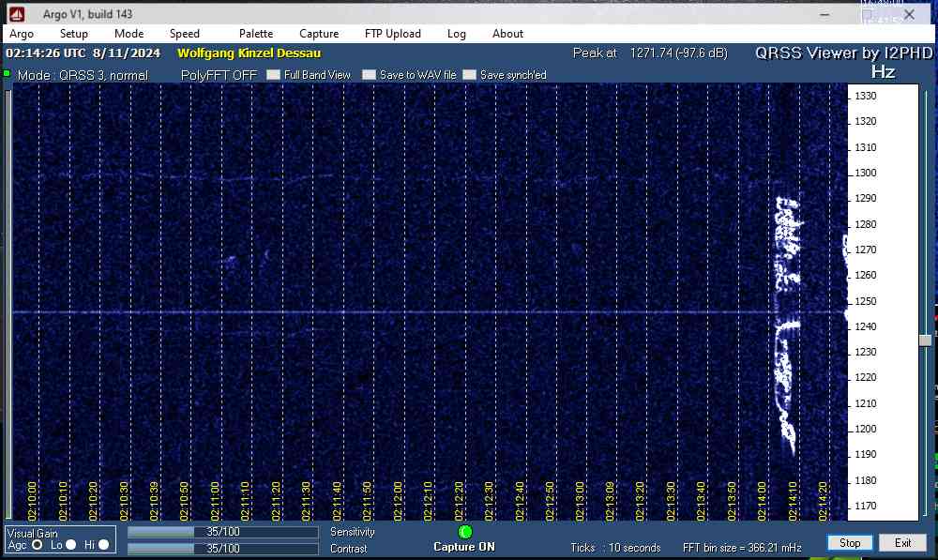The height and width of the screenshot is (560, 938).
Task: Click the QRSS Viewer by I2PHD title
Action: 843,53
